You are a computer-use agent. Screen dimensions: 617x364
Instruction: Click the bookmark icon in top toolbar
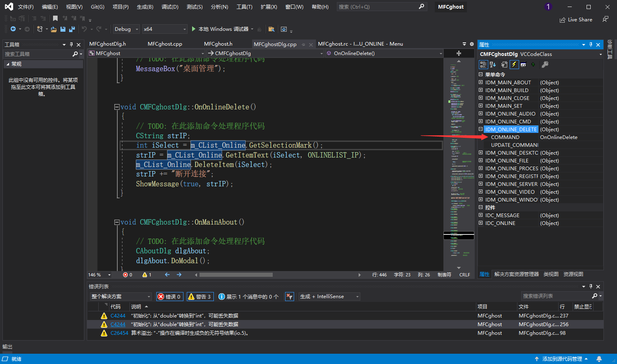pos(55,19)
